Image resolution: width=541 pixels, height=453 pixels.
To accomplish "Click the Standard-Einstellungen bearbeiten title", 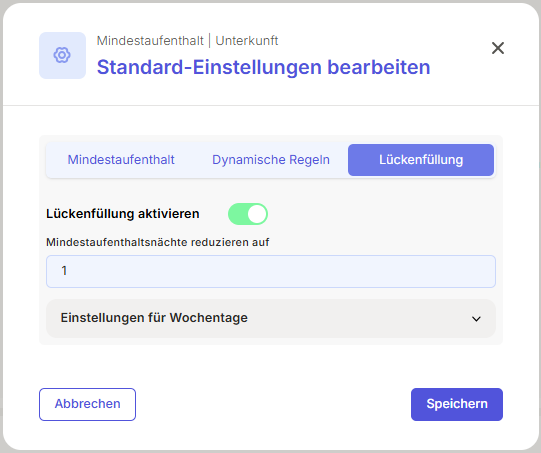I will 264,67.
